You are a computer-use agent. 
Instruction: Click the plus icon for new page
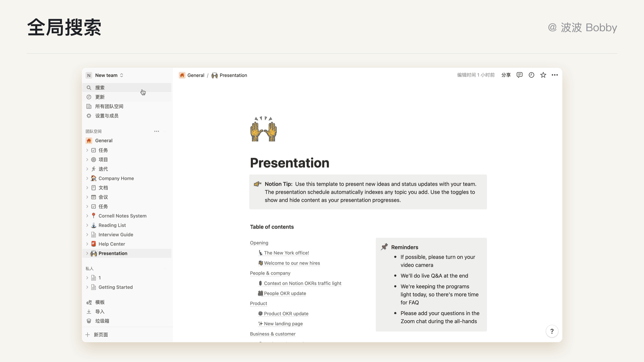(x=88, y=335)
